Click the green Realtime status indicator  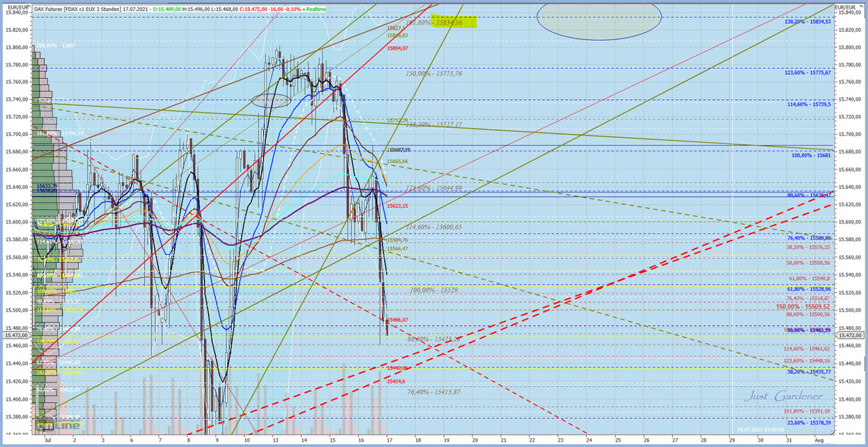point(313,9)
